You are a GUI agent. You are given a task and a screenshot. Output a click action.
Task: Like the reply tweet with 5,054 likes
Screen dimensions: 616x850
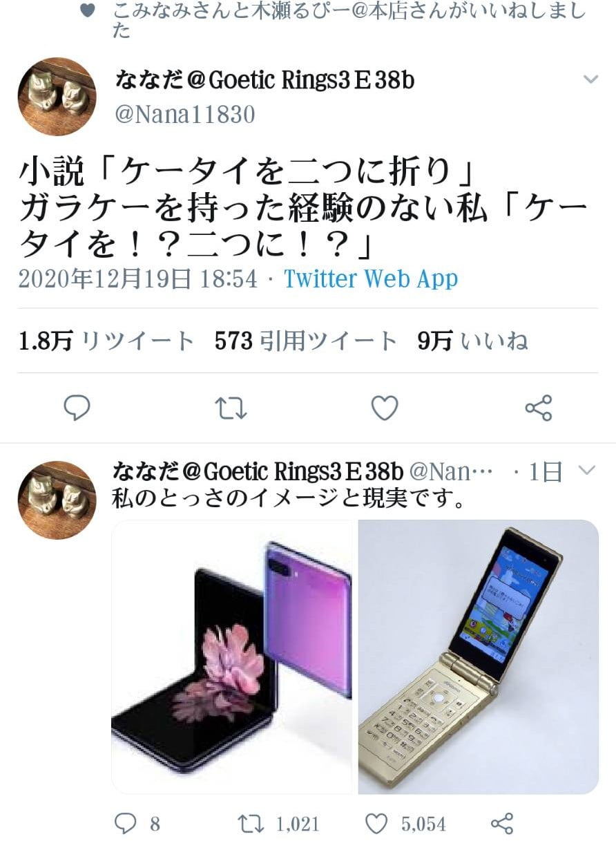[405, 823]
